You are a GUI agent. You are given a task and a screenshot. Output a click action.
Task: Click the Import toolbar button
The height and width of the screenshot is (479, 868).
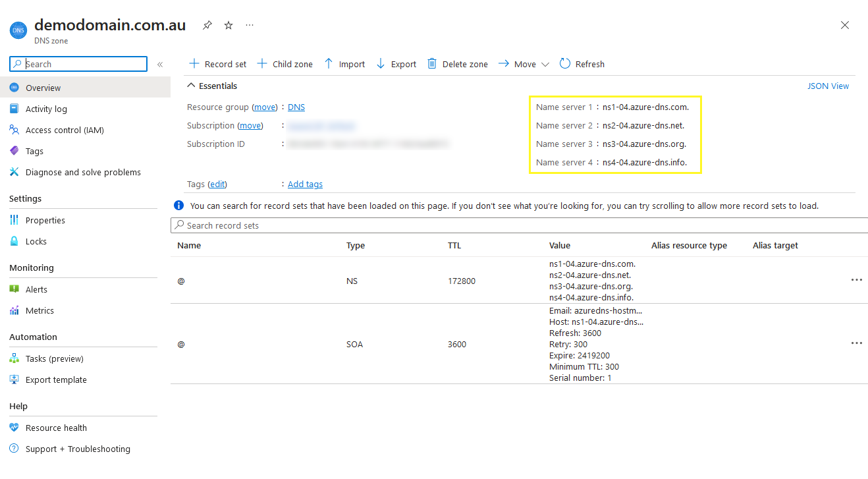[x=344, y=64]
